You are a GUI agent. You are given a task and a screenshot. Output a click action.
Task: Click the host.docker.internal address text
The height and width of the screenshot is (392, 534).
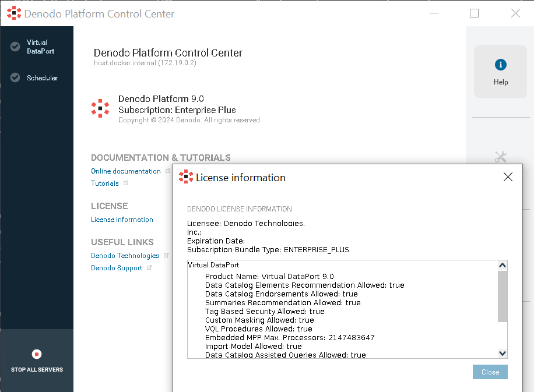(145, 63)
